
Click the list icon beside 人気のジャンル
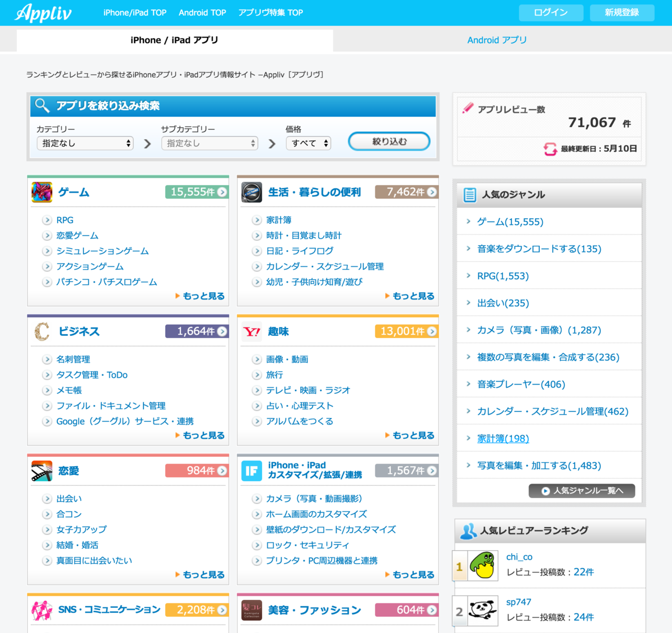470,195
